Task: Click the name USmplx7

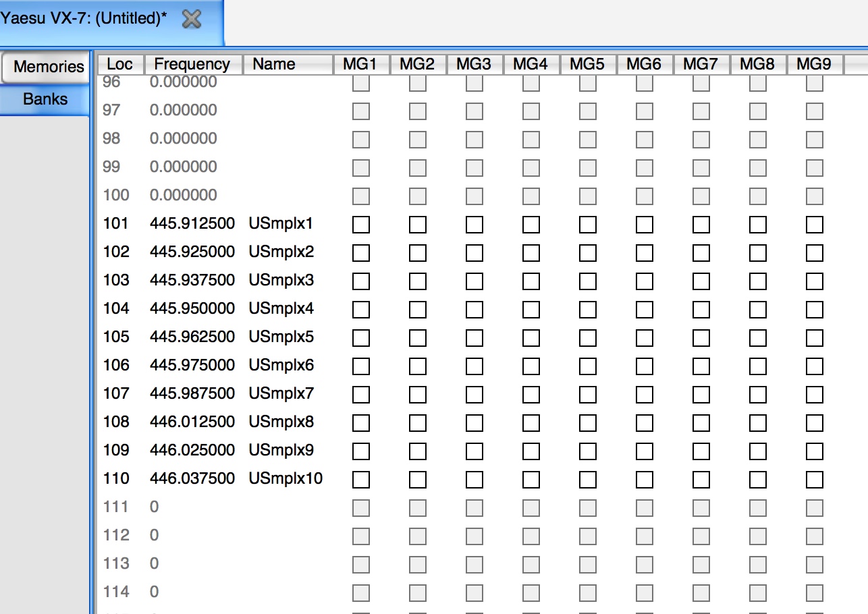Action: tap(281, 393)
